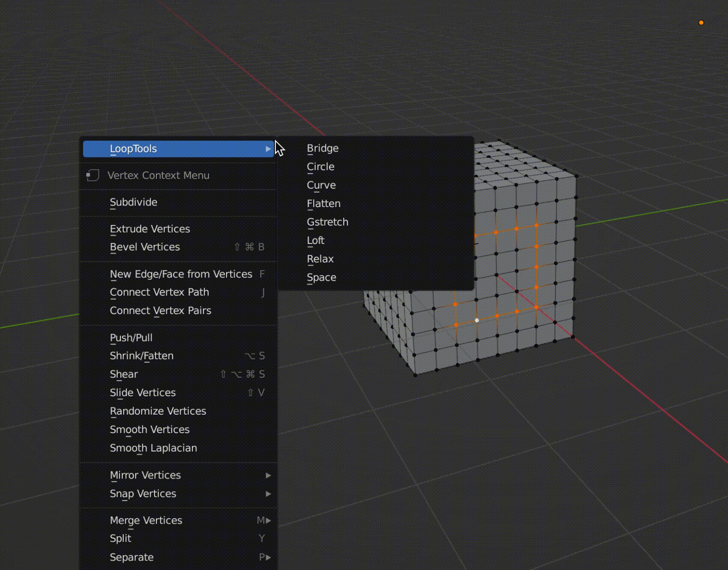Run Gstretch from the LoopTools submenu
Viewport: 728px width, 570px height.
tap(328, 222)
